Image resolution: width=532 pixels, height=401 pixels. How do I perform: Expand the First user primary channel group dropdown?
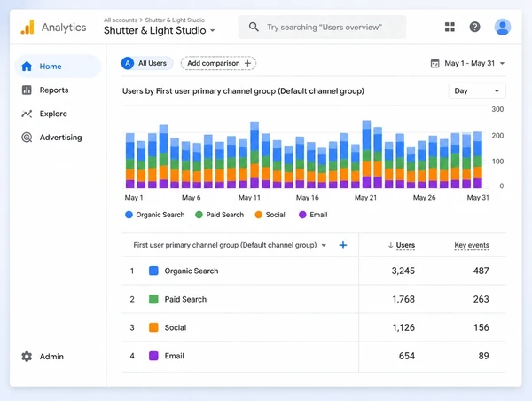click(324, 245)
